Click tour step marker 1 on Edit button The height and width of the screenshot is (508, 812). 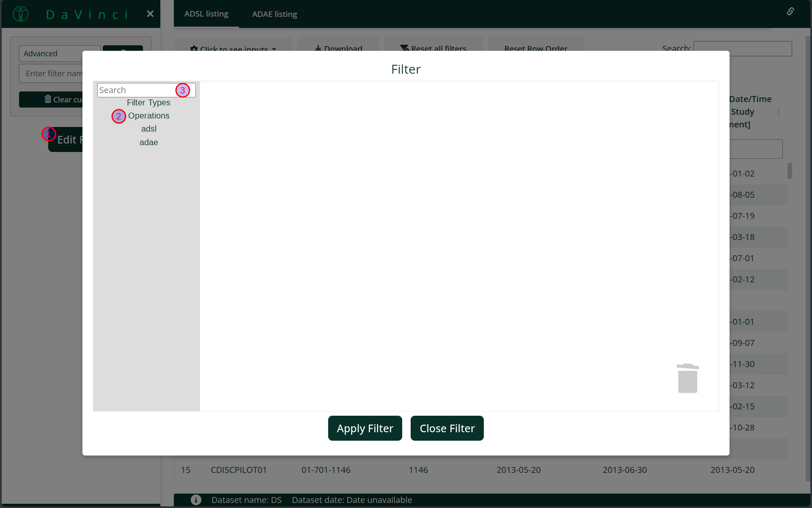click(x=49, y=134)
